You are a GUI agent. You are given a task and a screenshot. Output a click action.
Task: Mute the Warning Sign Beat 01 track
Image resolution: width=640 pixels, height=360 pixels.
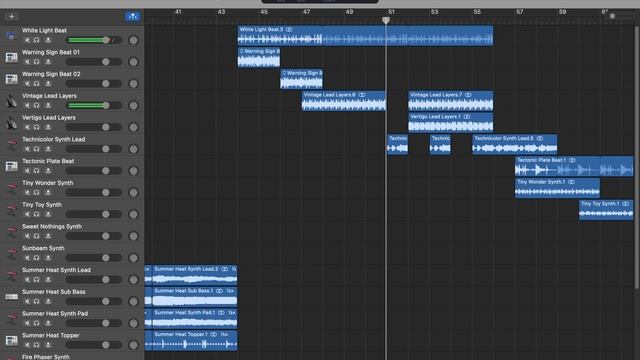coord(27,62)
